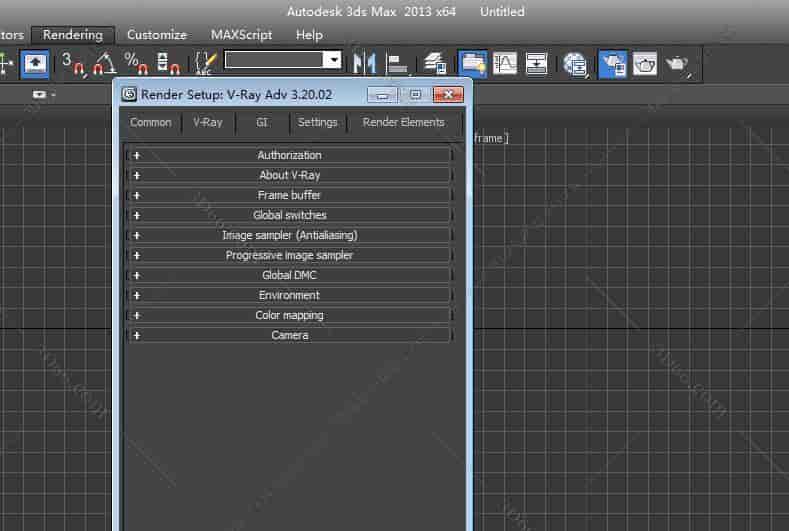789x531 pixels.
Task: Open the Customize menu
Action: click(x=156, y=35)
